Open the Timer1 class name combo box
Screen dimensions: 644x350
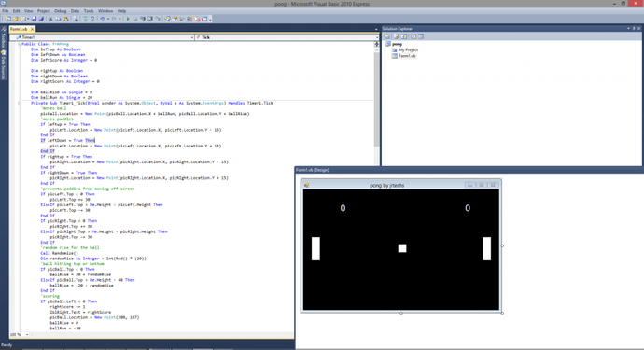(x=103, y=37)
